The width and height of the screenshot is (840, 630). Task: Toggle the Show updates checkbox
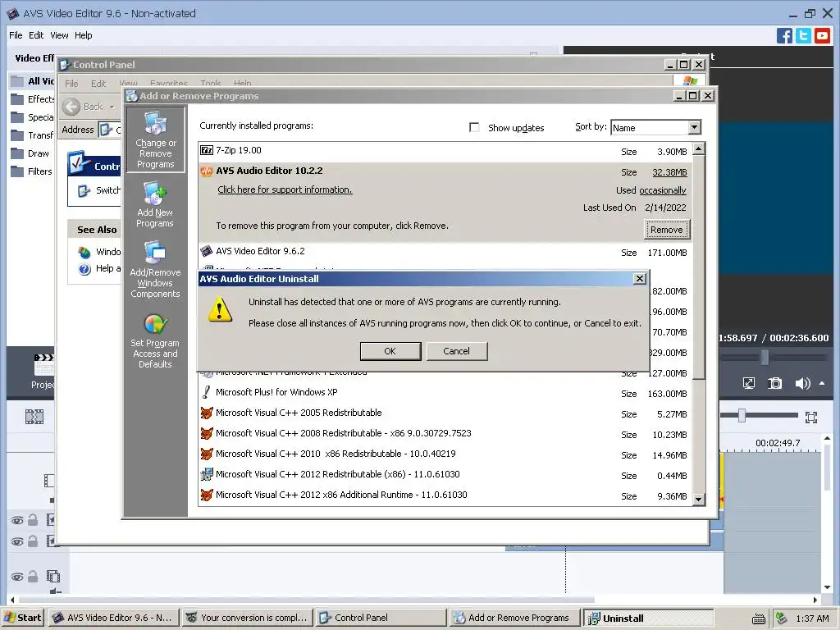(474, 127)
